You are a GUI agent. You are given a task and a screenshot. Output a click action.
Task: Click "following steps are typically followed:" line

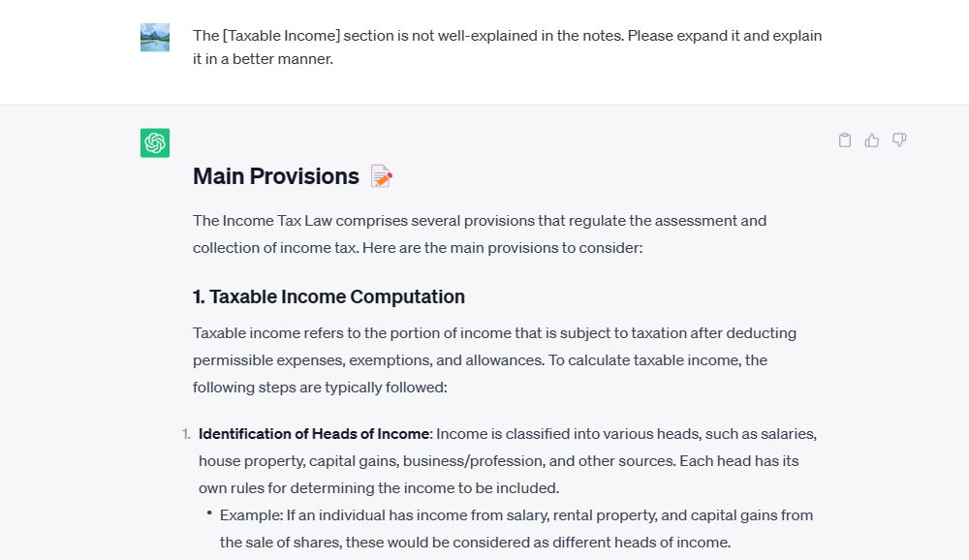[x=320, y=388]
